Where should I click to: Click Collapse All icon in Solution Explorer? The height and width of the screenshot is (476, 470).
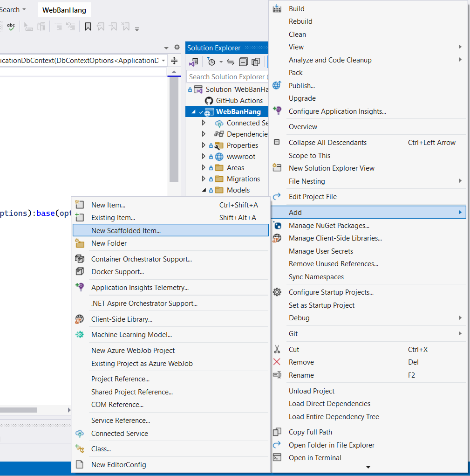pos(243,62)
